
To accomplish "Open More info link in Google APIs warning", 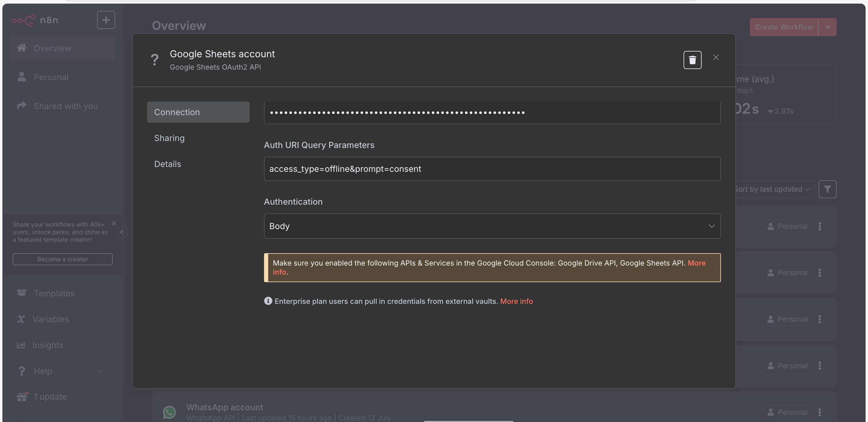I will pyautogui.click(x=696, y=263).
